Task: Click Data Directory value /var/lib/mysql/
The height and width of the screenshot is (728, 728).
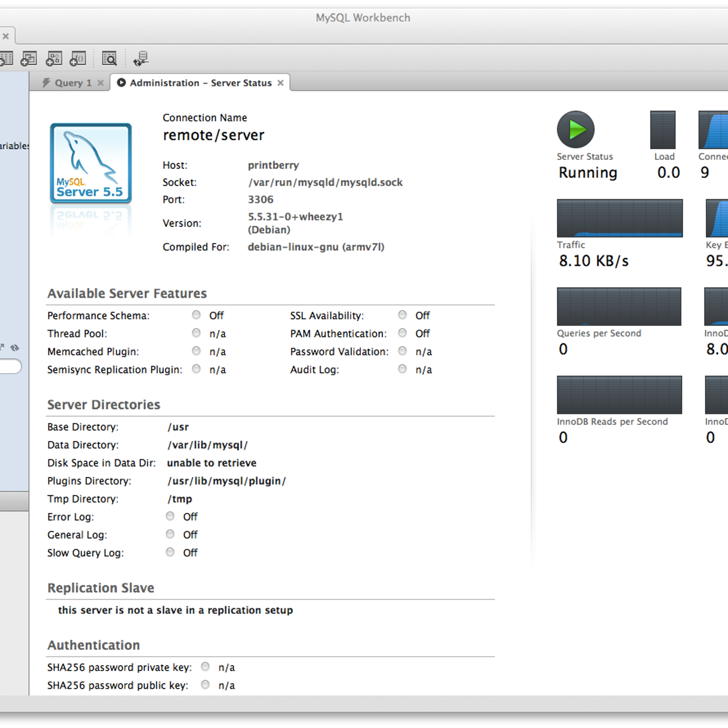Action: [x=207, y=445]
